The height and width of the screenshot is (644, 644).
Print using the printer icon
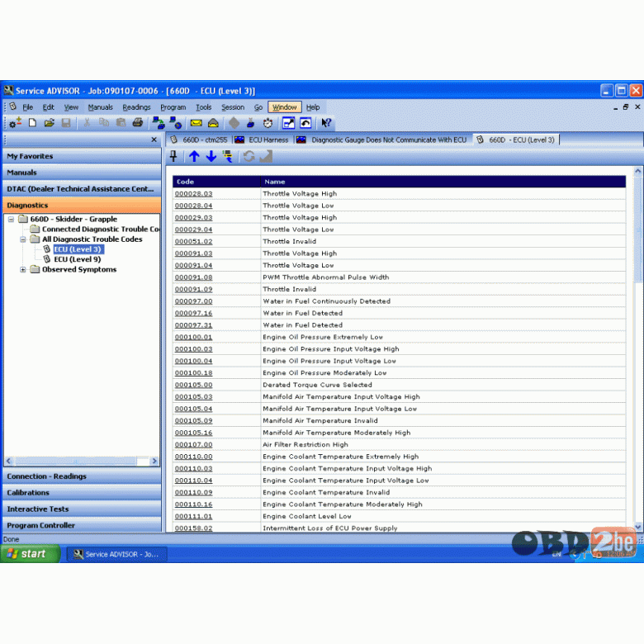point(138,122)
